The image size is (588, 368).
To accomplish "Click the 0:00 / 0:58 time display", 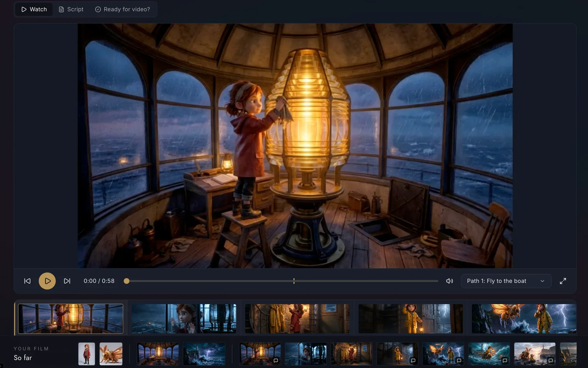I will 99,281.
